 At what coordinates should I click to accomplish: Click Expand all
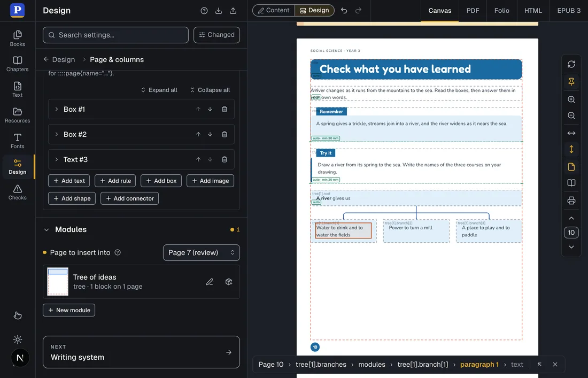[159, 90]
